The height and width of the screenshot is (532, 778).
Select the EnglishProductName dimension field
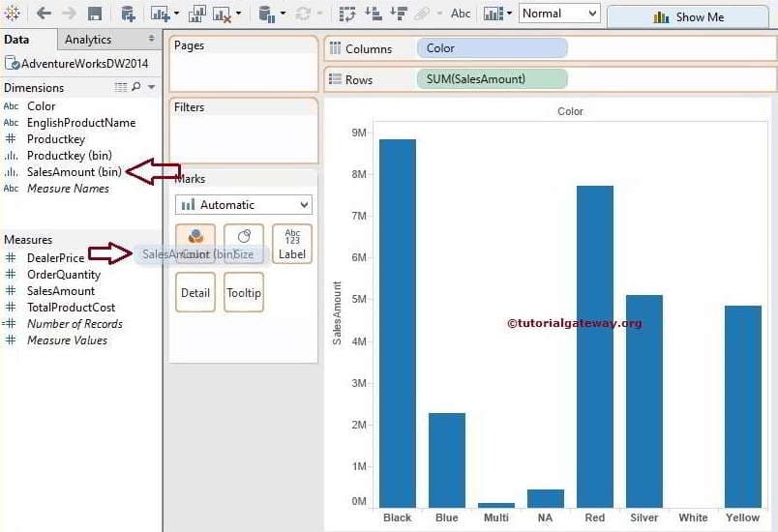[x=81, y=123]
